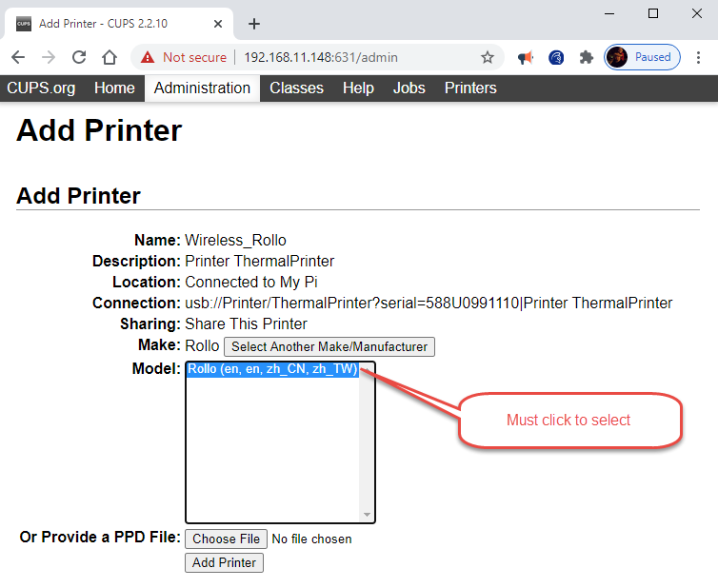Close the Add Printer tab
The image size is (718, 588).
pyautogui.click(x=218, y=24)
